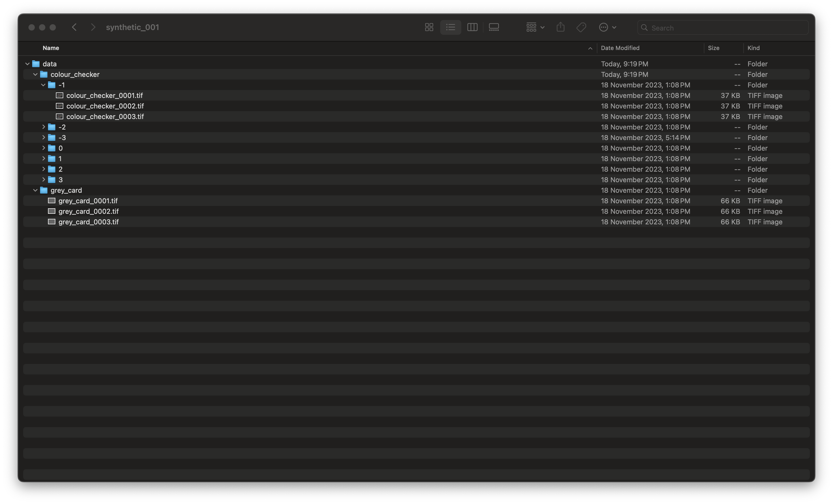Switch to gallery view
Screen dimensions: 833x504
pos(493,27)
